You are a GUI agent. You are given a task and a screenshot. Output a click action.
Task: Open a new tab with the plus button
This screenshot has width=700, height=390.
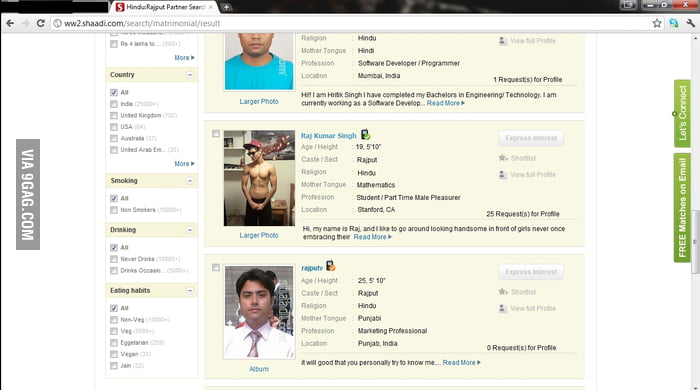point(226,7)
